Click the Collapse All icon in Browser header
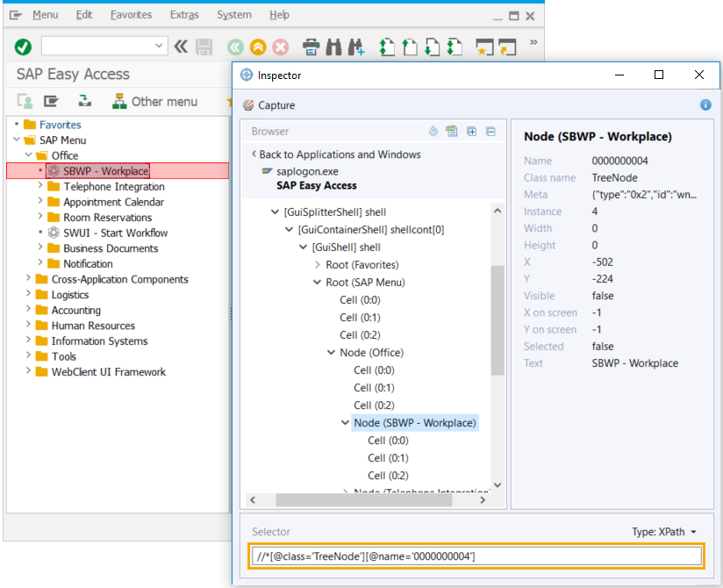Screen dimensions: 723x588 [x=490, y=132]
